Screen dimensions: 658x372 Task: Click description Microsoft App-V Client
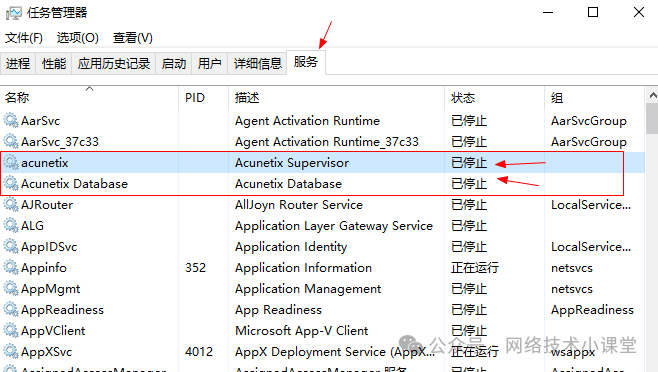(301, 331)
